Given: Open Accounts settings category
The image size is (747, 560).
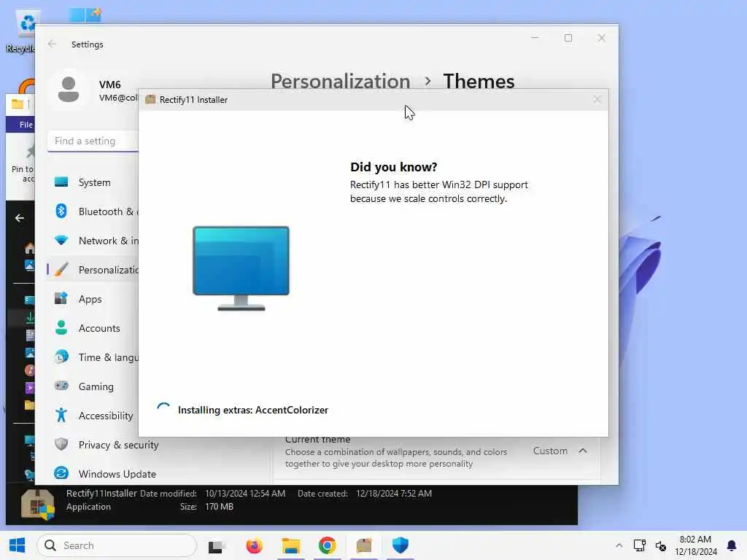Looking at the screenshot, I should [93, 328].
